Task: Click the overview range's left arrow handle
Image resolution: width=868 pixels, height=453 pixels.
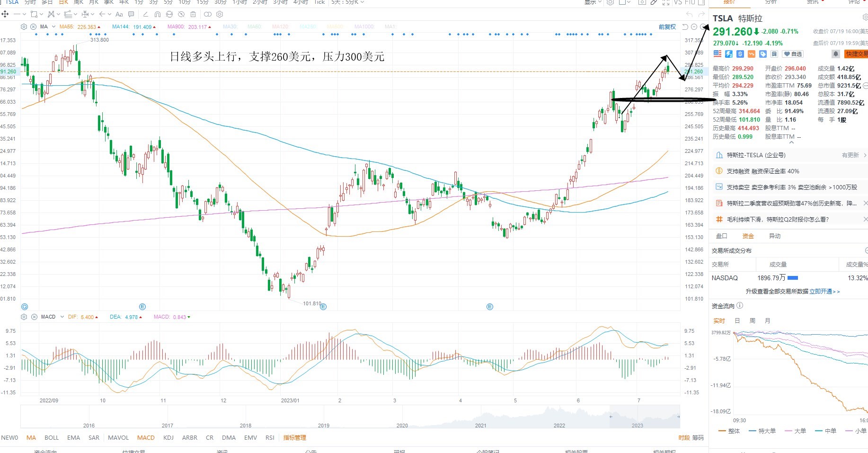Action: 611,417
